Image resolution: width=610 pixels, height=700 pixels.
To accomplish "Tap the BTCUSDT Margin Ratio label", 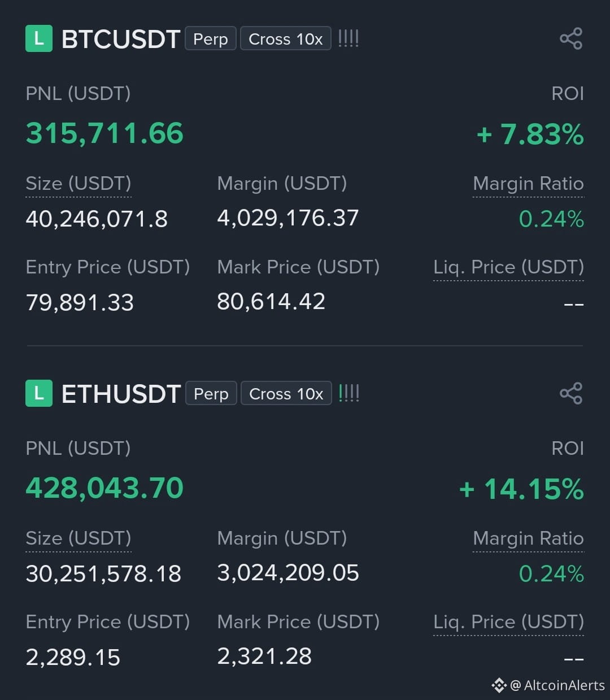I will coord(528,184).
